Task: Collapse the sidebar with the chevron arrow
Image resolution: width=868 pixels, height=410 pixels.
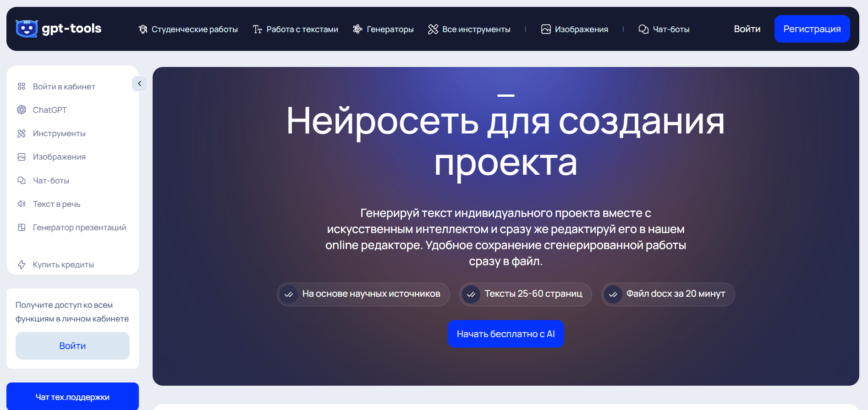Action: (x=139, y=83)
